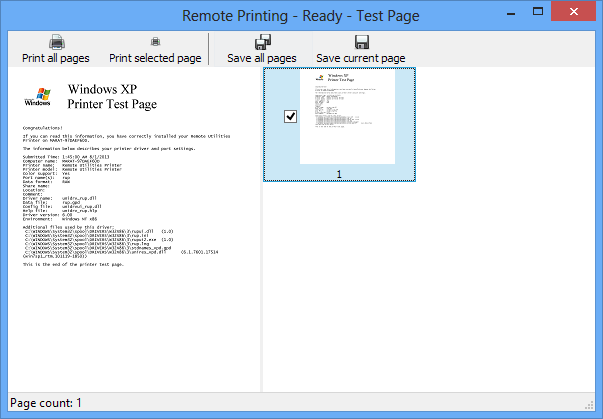The height and width of the screenshot is (419, 603).
Task: Click the Save current page floppy icon
Action: click(x=361, y=42)
